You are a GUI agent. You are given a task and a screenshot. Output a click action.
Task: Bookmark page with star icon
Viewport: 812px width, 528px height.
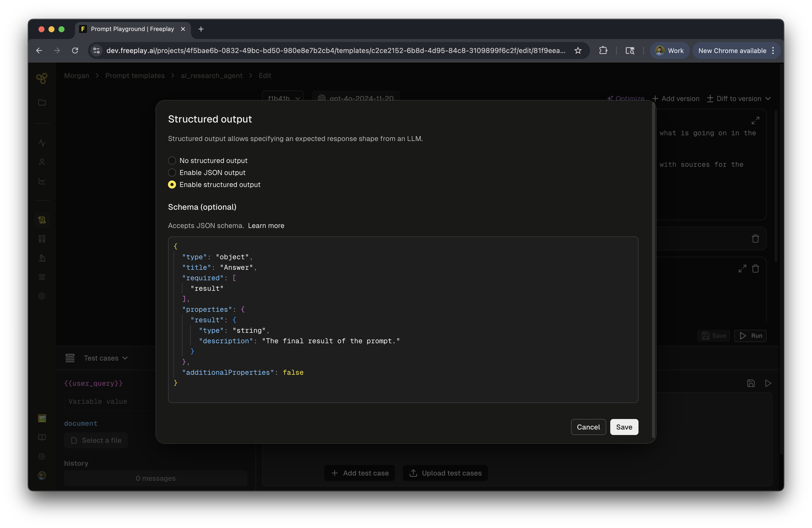tap(577, 50)
